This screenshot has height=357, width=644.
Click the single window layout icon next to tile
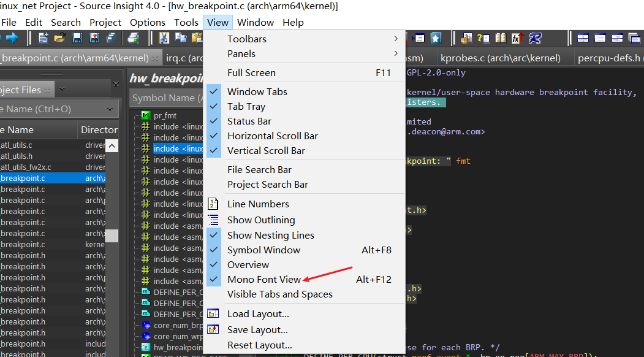[600, 38]
